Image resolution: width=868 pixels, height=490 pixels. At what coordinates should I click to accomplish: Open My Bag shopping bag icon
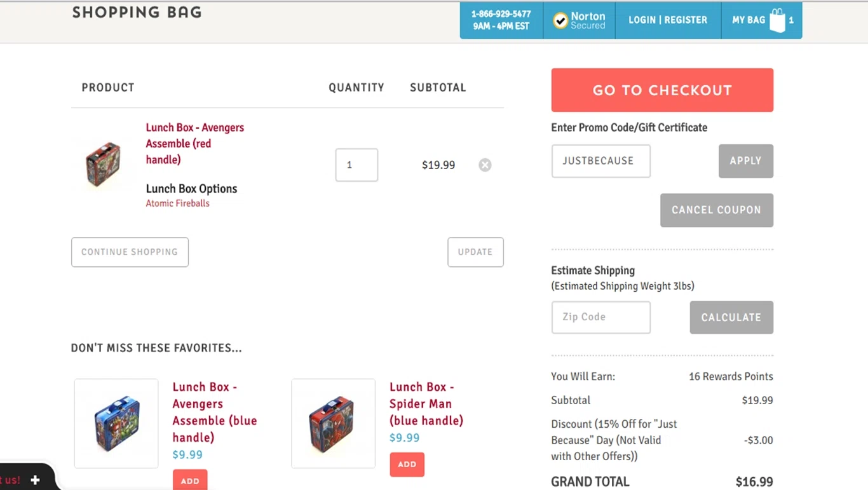tap(777, 20)
